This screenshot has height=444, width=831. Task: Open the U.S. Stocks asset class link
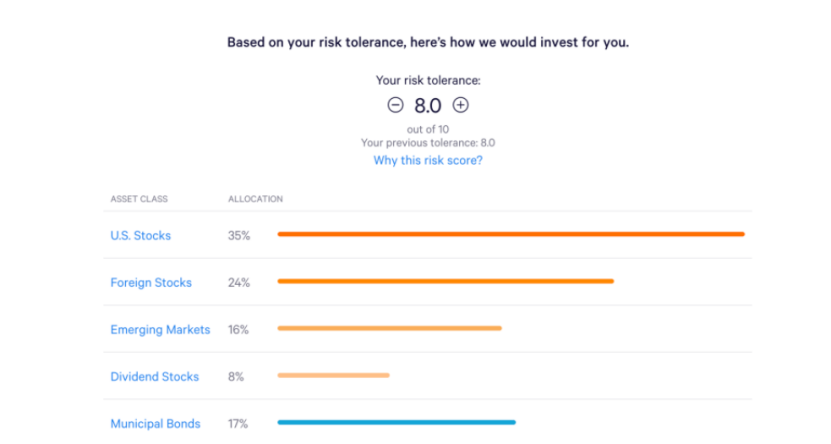[x=140, y=235]
